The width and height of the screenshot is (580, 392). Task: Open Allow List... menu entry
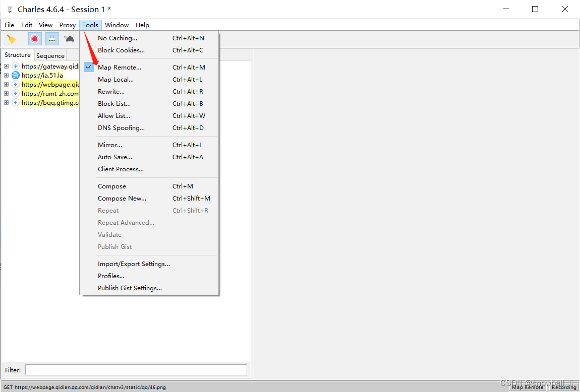(x=149, y=116)
